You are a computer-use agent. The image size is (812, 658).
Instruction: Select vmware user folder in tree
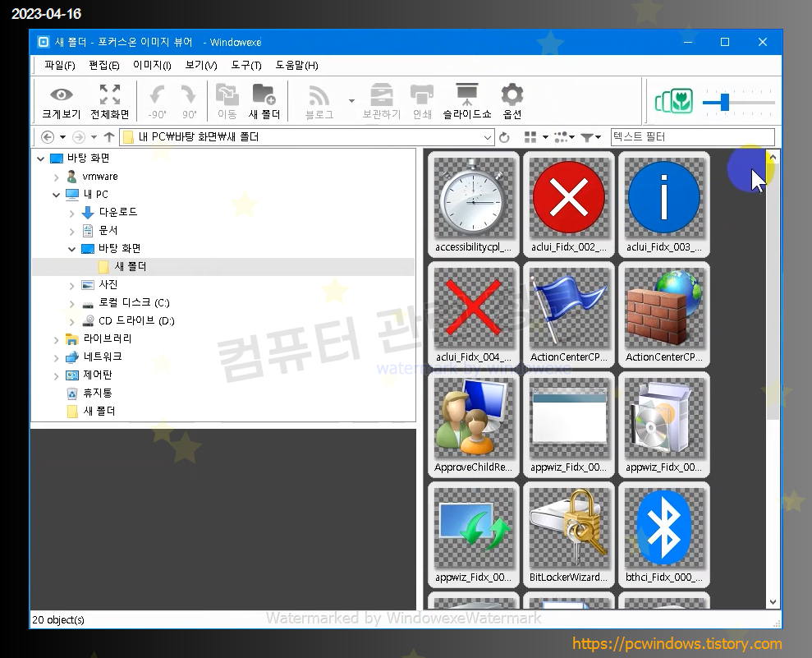[x=100, y=176]
